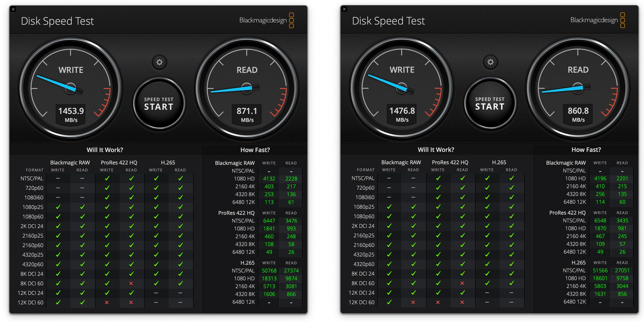This screenshot has height=322, width=644.
Task: Click the Blackmagicdesign logo in the right window
Action: point(594,20)
